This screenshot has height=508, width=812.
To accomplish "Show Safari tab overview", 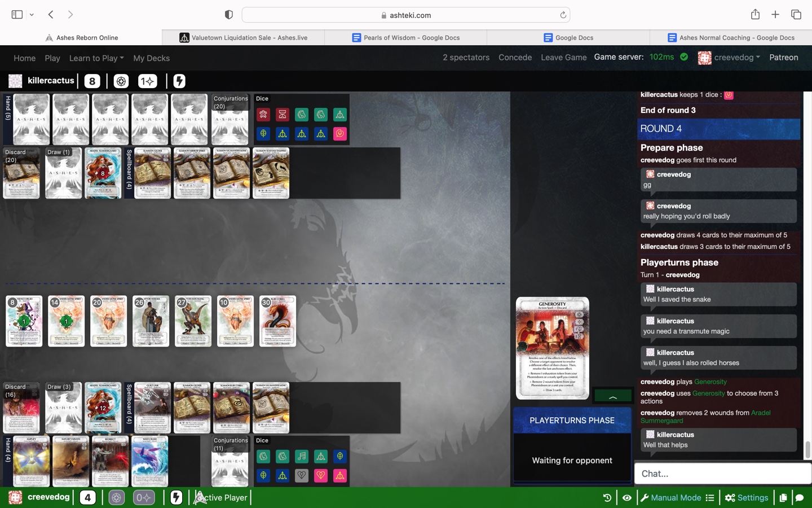I will click(x=796, y=15).
